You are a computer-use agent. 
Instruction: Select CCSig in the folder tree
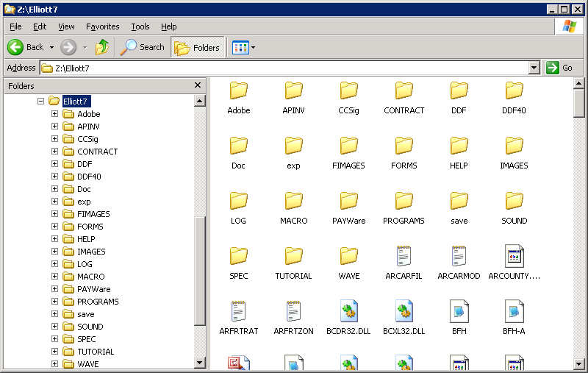click(87, 139)
